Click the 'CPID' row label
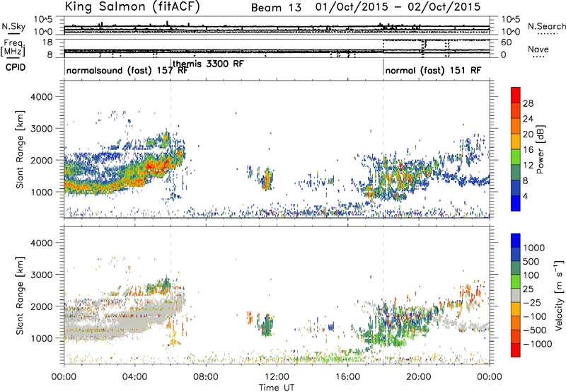This screenshot has height=392, width=566. tap(16, 67)
